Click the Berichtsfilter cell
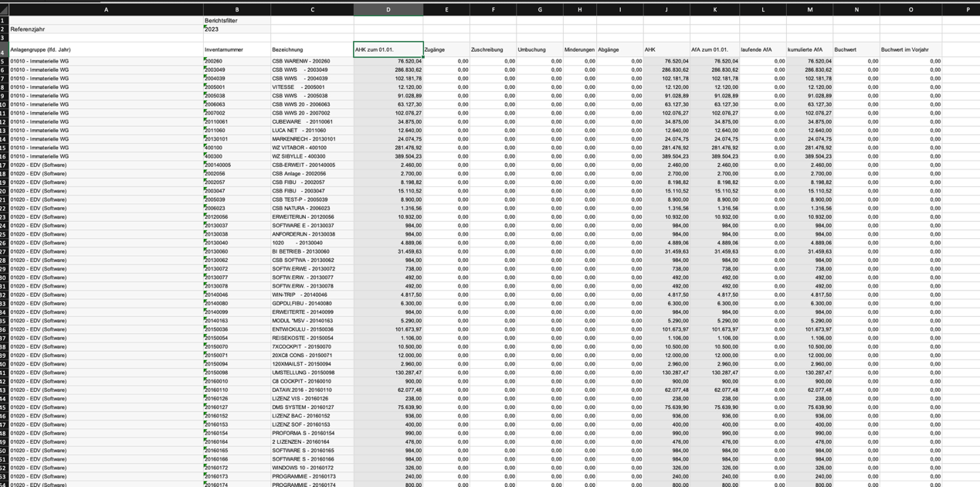Viewport: 980px width, 487px height. 236,21
